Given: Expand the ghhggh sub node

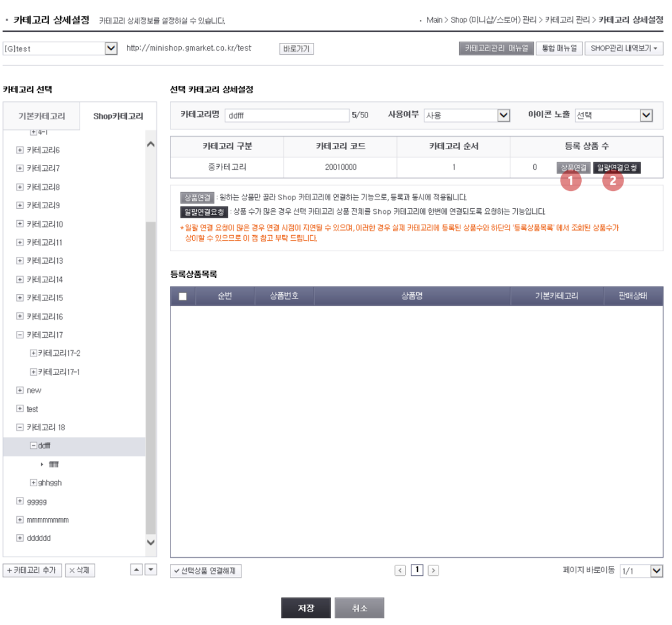Looking at the screenshot, I should click(x=34, y=483).
